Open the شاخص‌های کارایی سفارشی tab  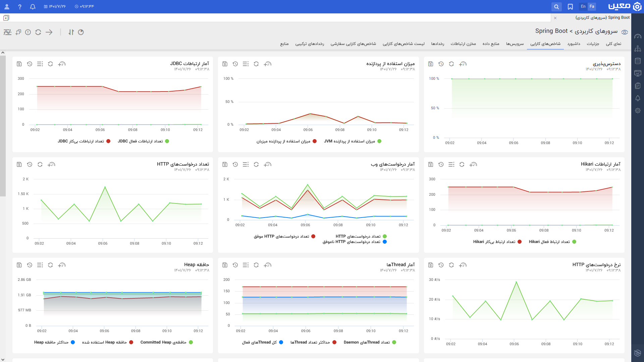coord(353,44)
